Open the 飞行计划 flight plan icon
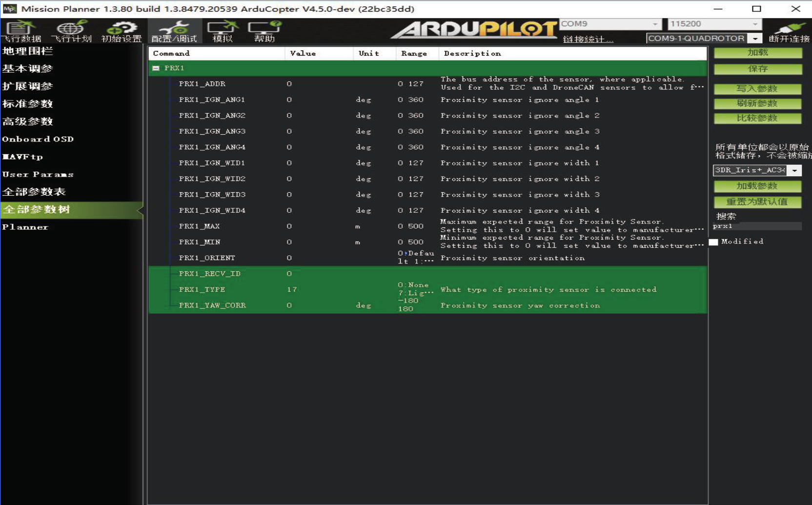Viewport: 812px width, 505px height. click(x=71, y=31)
